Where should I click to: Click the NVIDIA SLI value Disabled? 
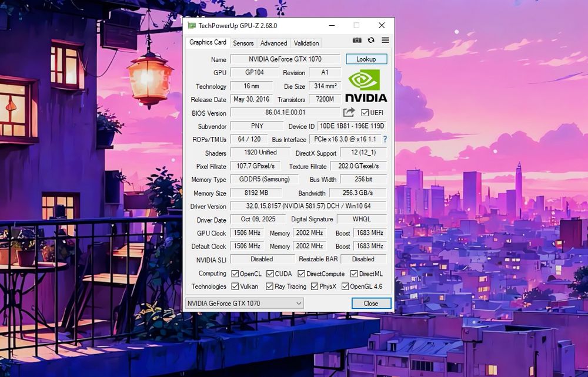tap(262, 259)
